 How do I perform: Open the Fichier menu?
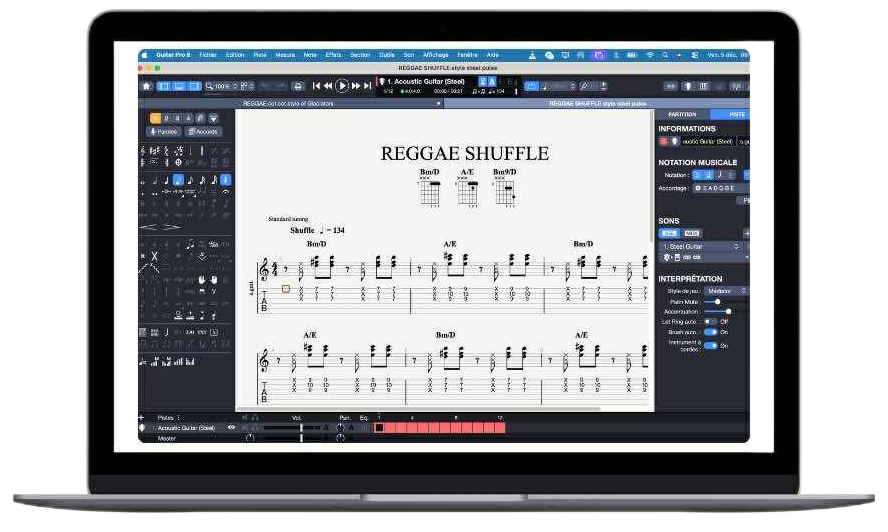208,55
